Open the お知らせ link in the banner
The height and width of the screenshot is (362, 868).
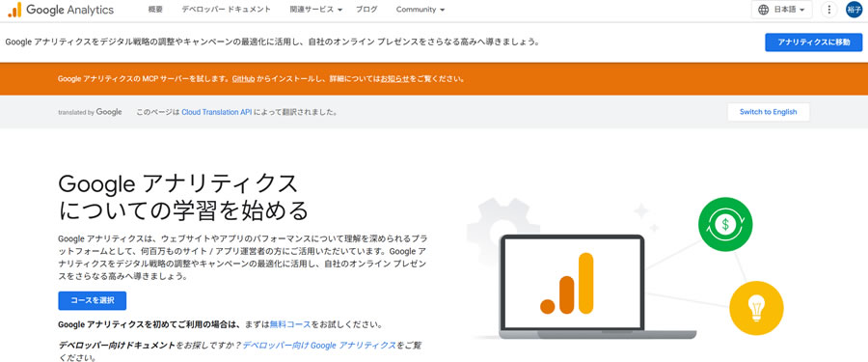394,79
